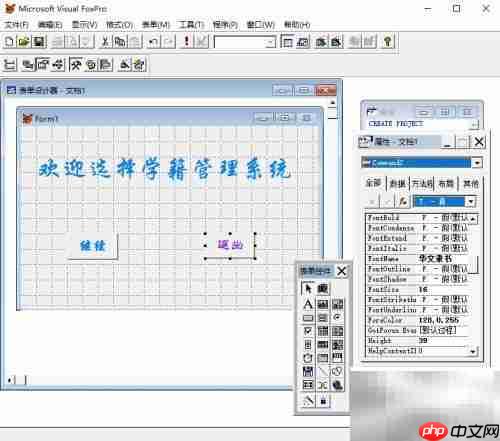This screenshot has height=441, width=500.
Task: Close the Properties window
Action: click(479, 142)
